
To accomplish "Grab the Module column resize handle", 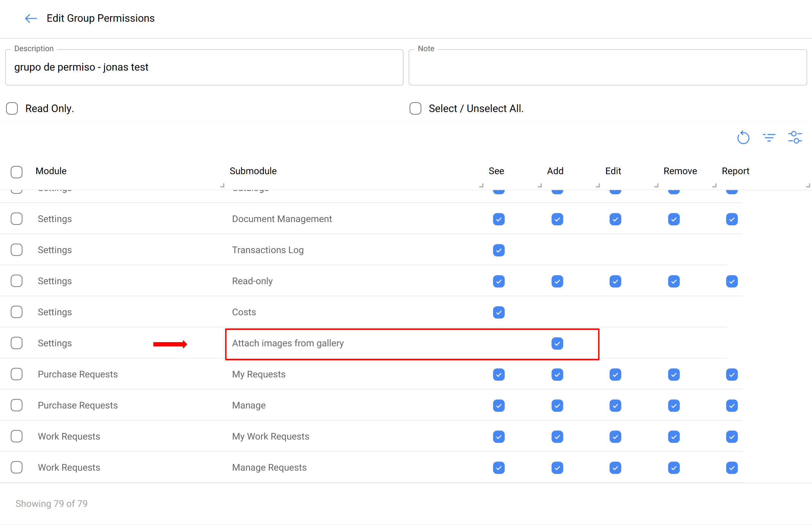I will tap(222, 185).
